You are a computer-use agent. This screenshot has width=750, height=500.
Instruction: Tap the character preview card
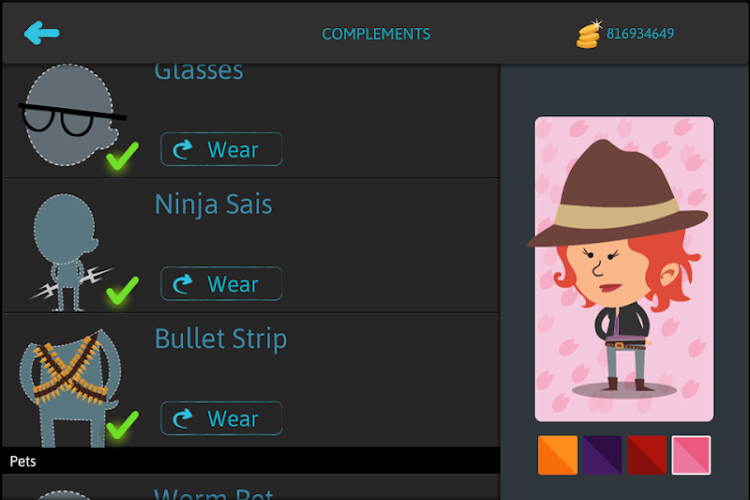[x=624, y=269]
